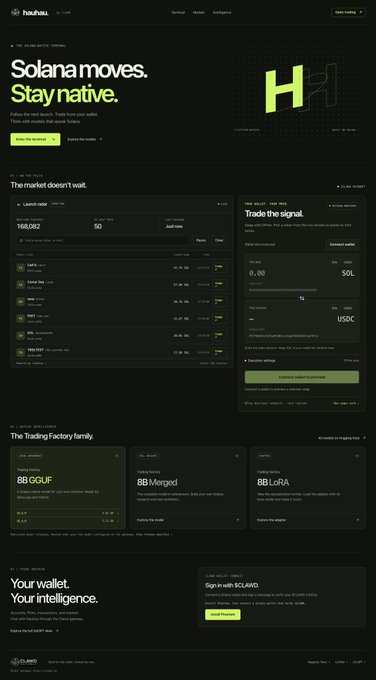Open the SolGPT footer link
The image size is (376, 680).
(359, 662)
